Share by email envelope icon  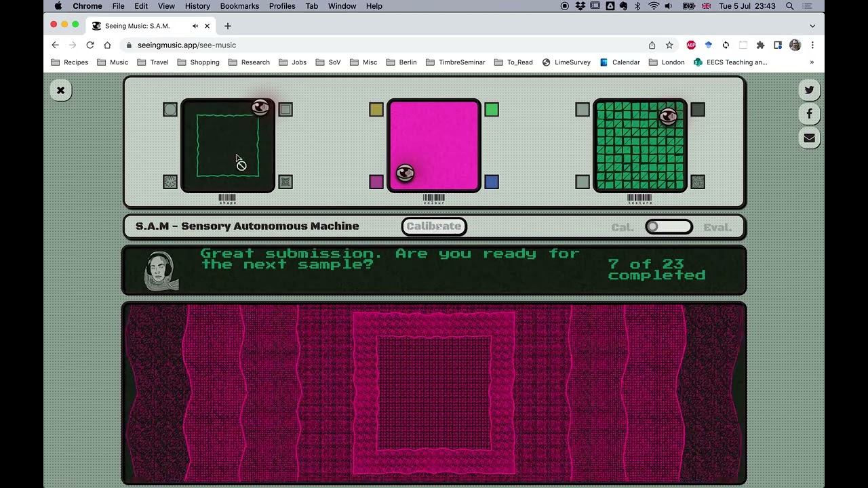pyautogui.click(x=809, y=138)
